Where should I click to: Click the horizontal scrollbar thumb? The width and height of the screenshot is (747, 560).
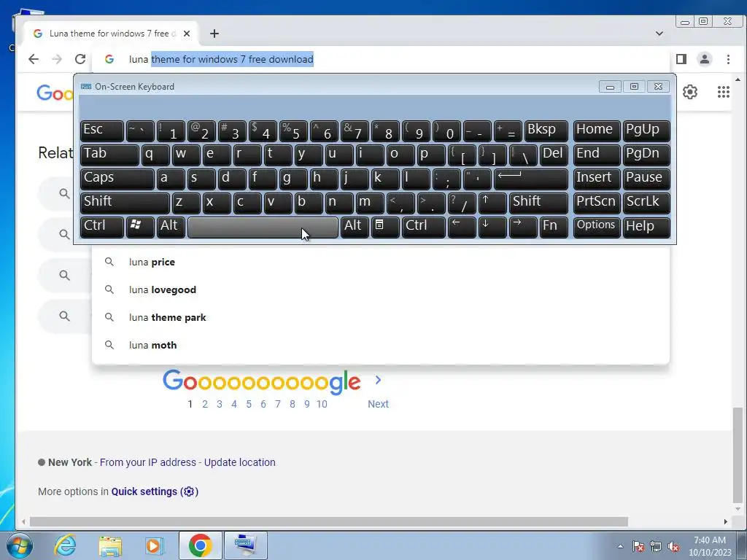pyautogui.click(x=329, y=522)
